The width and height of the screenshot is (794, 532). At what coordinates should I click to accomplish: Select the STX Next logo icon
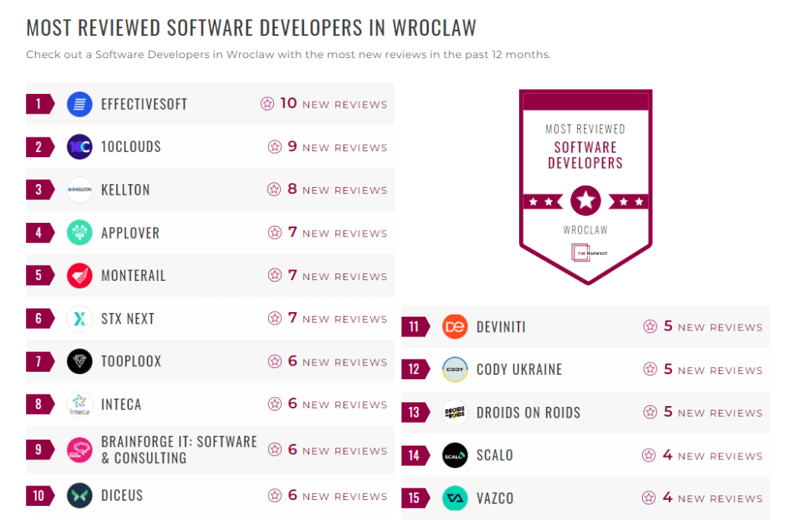78,318
